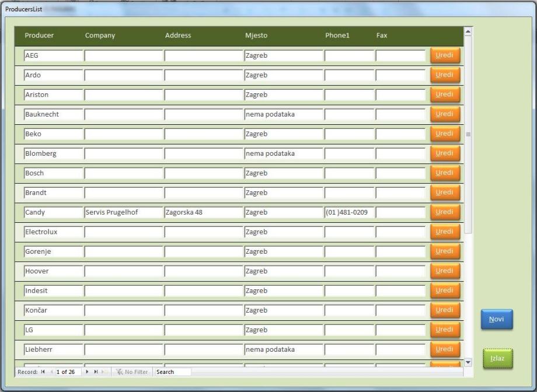Select the Ariston producer field
The image size is (537, 392).
(54, 94)
